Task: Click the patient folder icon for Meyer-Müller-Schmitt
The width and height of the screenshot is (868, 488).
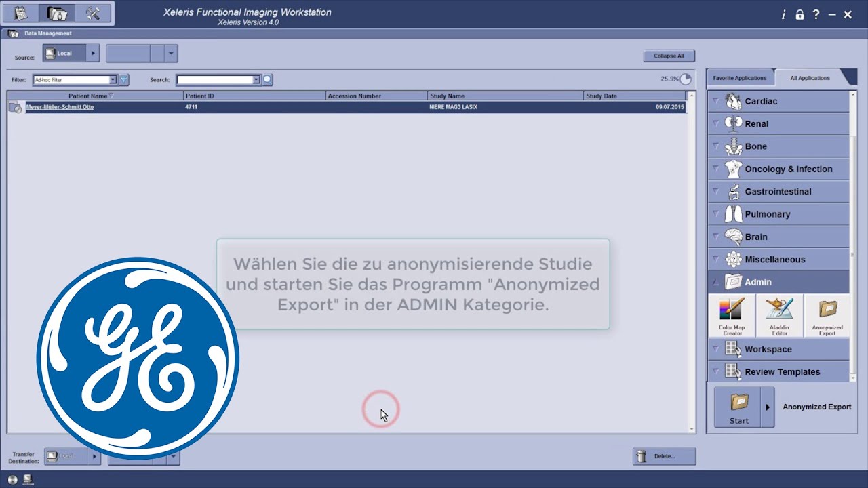Action: pyautogui.click(x=15, y=107)
